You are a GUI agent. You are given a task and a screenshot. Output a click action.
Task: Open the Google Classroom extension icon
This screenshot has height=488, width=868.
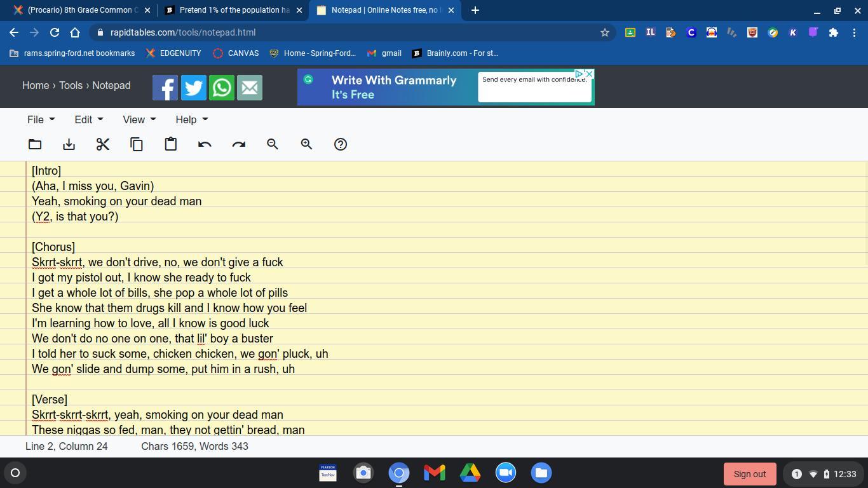tap(630, 32)
